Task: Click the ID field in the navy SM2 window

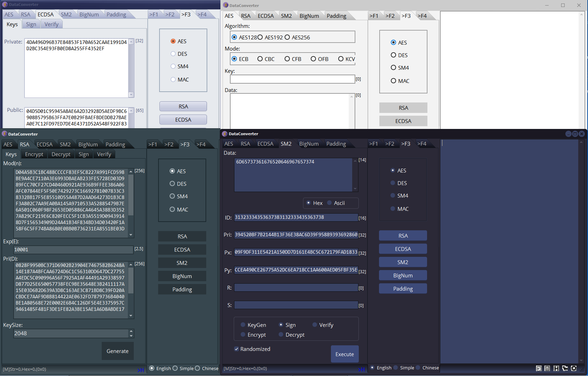Action: pos(296,217)
